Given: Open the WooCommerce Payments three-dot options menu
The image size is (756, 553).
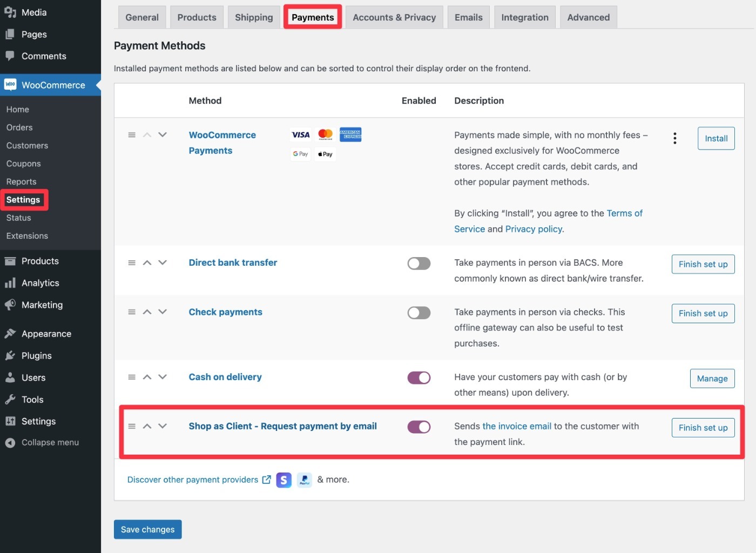Looking at the screenshot, I should pyautogui.click(x=674, y=138).
